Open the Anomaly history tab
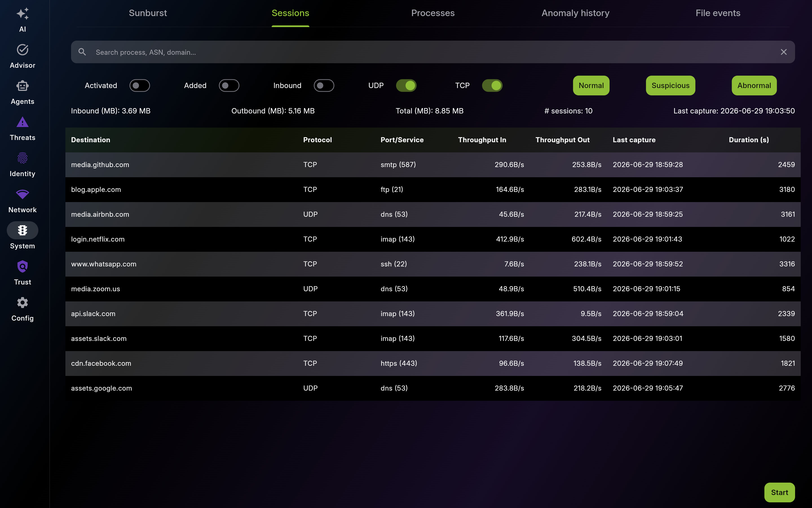Viewport: 812px width, 508px height. 575,13
